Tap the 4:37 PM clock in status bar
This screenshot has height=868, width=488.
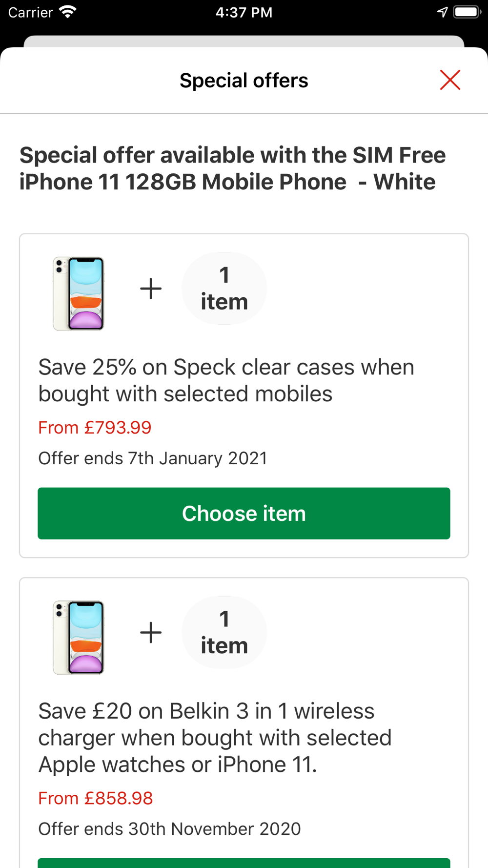[244, 12]
